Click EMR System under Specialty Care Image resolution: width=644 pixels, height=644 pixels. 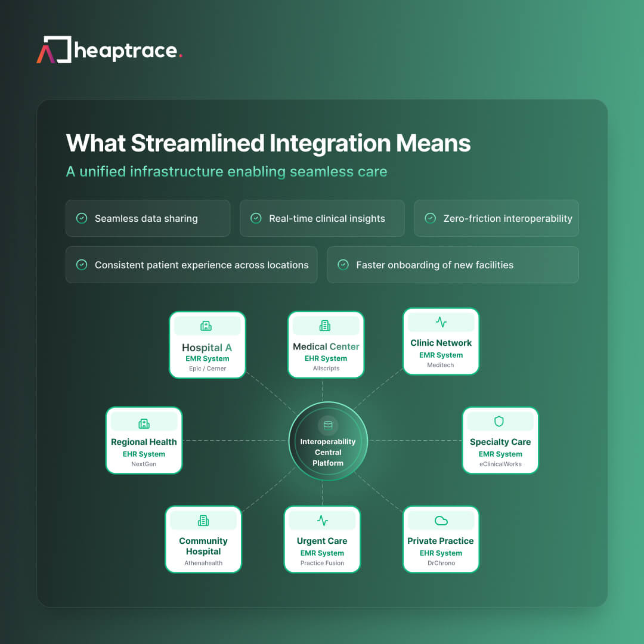click(x=500, y=454)
